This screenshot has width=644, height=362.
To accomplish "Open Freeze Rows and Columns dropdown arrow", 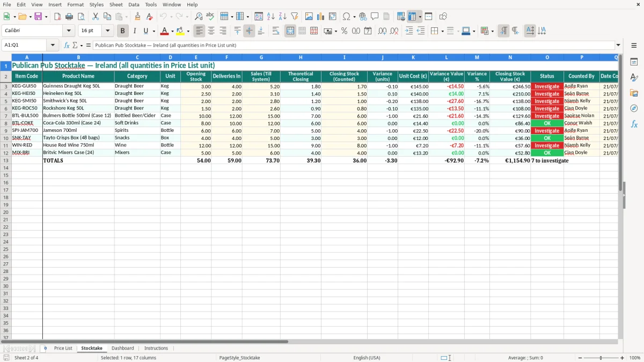I will point(420,17).
